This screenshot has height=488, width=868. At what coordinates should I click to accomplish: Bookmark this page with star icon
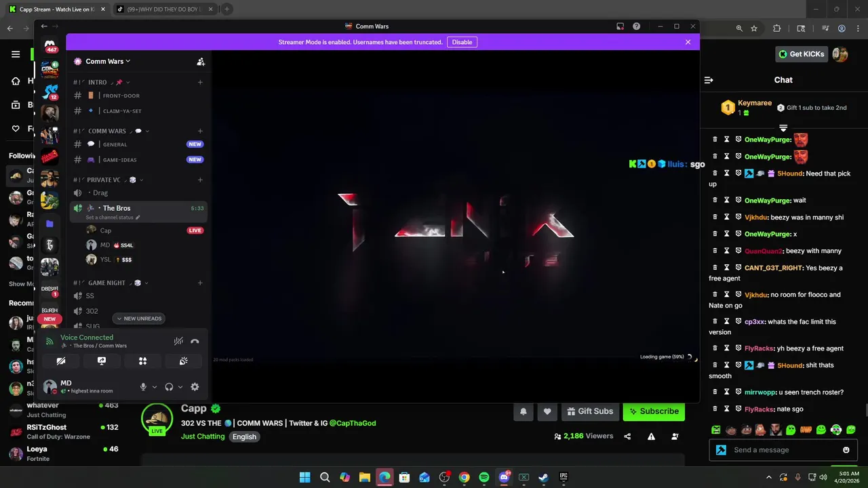[754, 28]
